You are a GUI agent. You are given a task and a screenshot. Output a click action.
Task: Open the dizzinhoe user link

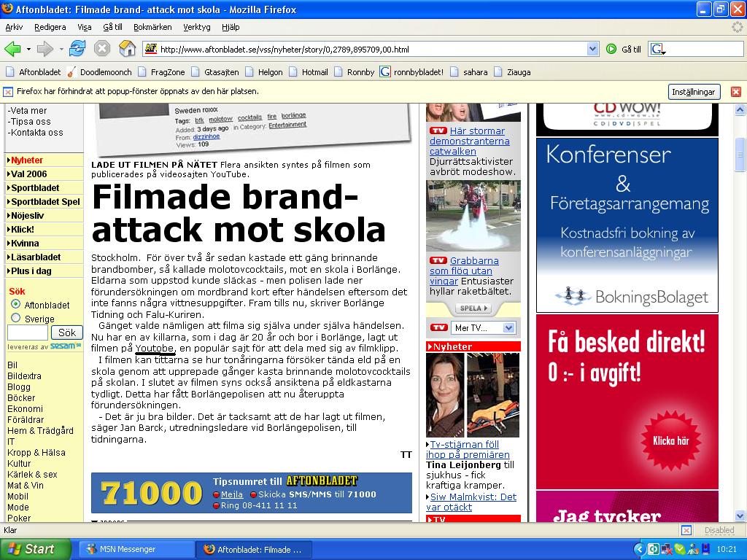206,136
